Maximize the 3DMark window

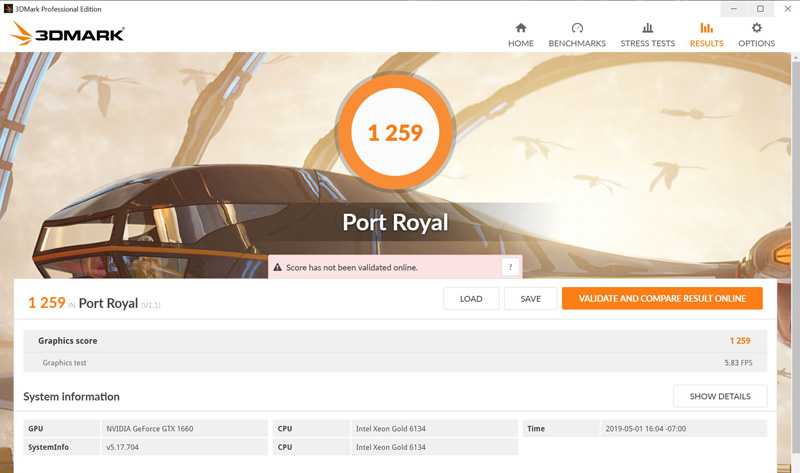[x=759, y=8]
